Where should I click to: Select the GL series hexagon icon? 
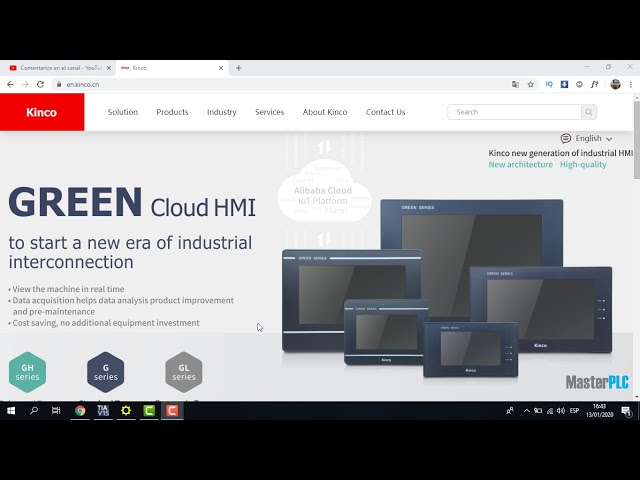pos(184,372)
